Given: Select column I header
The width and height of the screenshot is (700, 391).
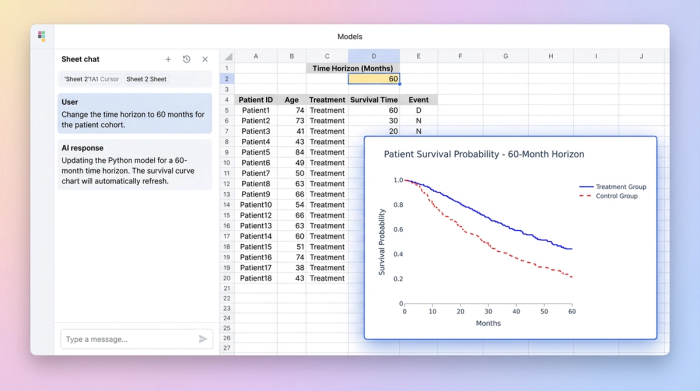Looking at the screenshot, I should [x=596, y=56].
